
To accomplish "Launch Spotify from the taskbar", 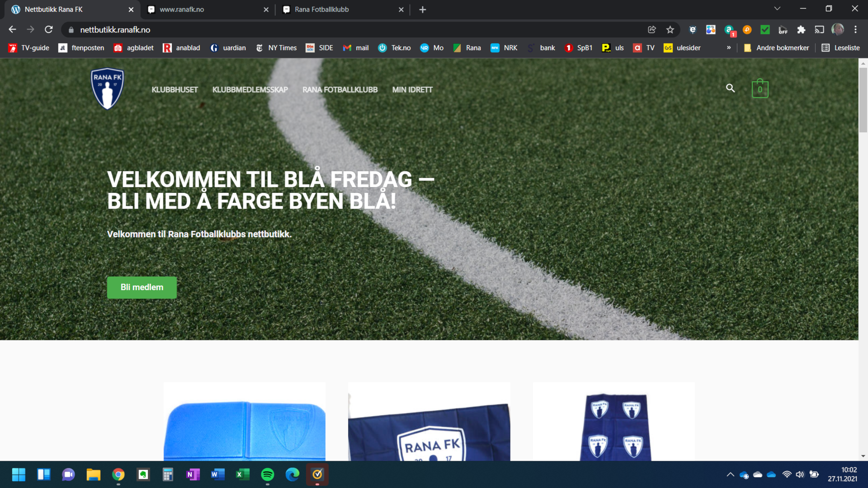I will point(268,474).
